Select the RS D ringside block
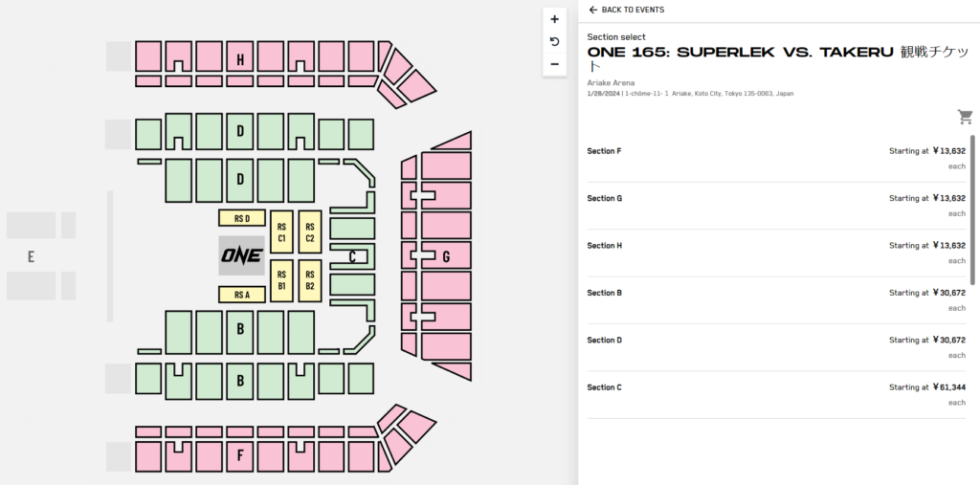The image size is (980, 485). (x=242, y=218)
